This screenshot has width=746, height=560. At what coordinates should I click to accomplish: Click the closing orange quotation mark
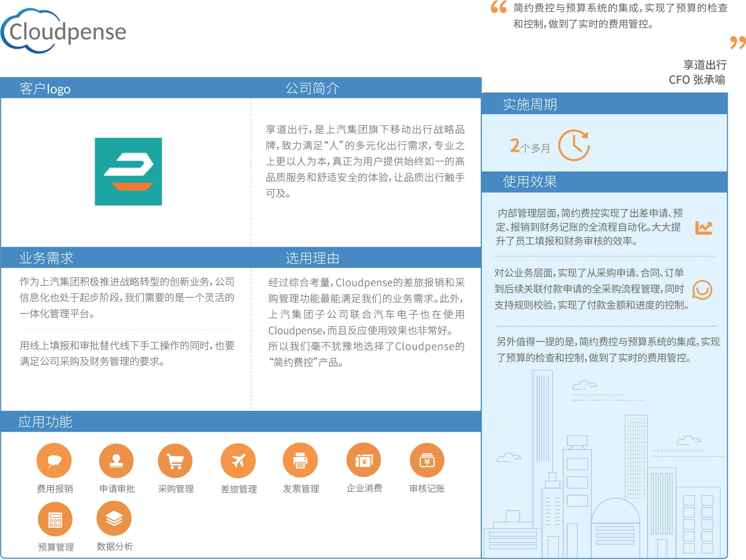737,43
